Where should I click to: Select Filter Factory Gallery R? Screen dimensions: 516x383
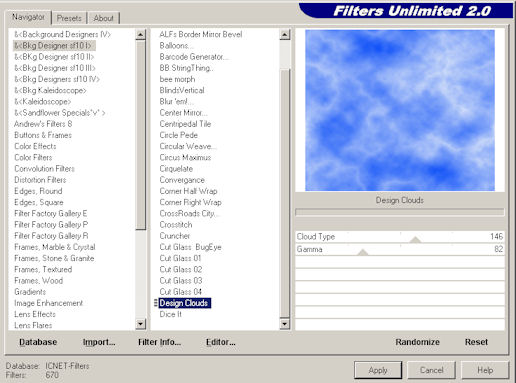coord(51,236)
